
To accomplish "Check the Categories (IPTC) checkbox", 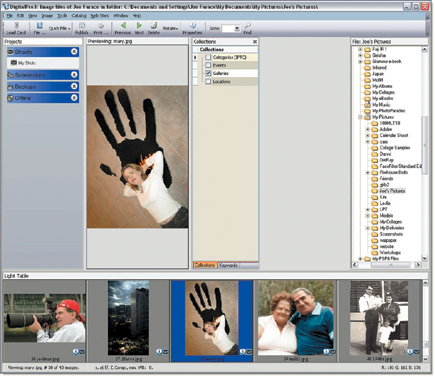I will [x=208, y=57].
